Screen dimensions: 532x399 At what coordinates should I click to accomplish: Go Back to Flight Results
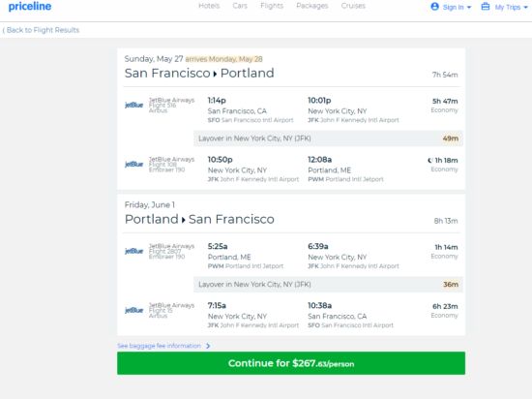point(41,30)
